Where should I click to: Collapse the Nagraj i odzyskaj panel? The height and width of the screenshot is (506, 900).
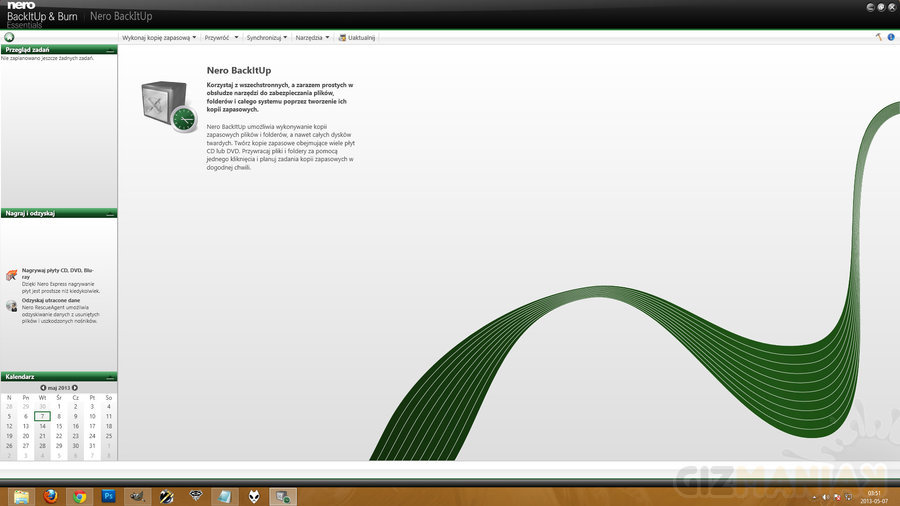coord(110,213)
